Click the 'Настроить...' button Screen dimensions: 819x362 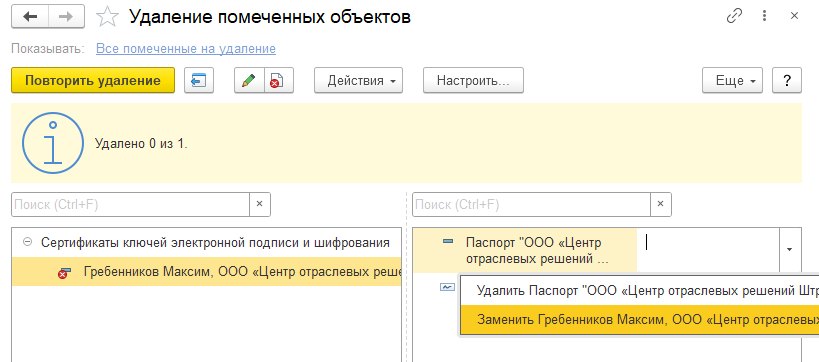click(473, 81)
